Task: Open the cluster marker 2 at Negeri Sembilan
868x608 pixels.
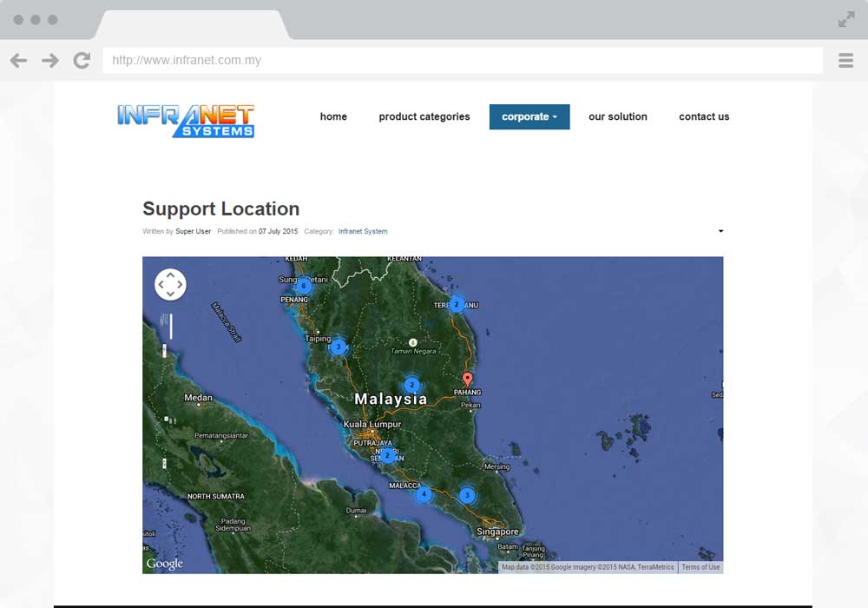Action: (x=387, y=455)
